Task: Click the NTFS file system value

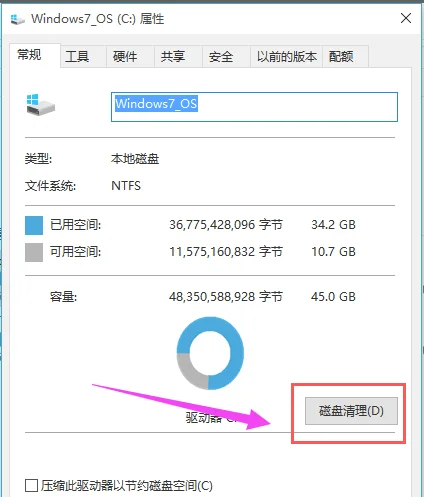Action: point(126,186)
